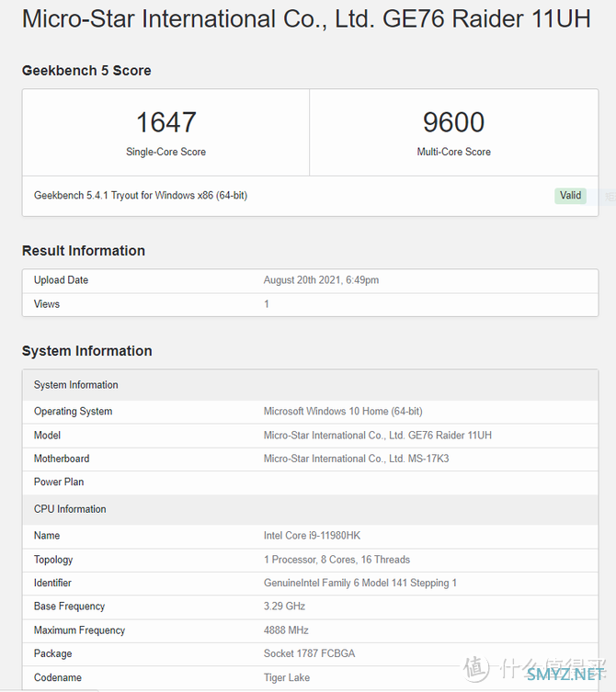Image resolution: width=616 pixels, height=692 pixels.
Task: Click the 'Topology' row label
Action: (53, 560)
